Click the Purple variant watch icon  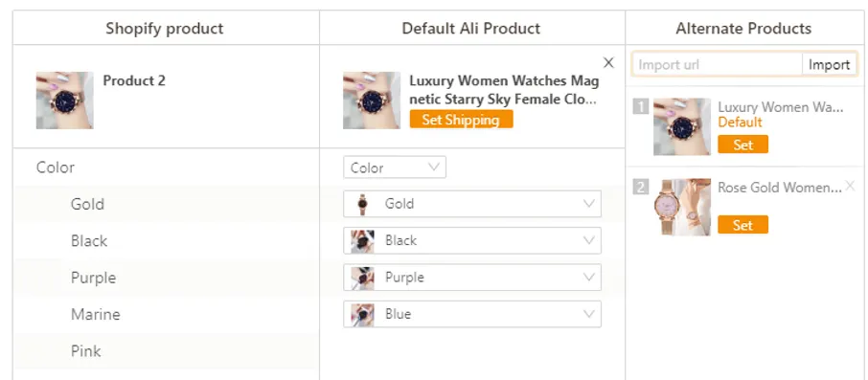point(362,278)
